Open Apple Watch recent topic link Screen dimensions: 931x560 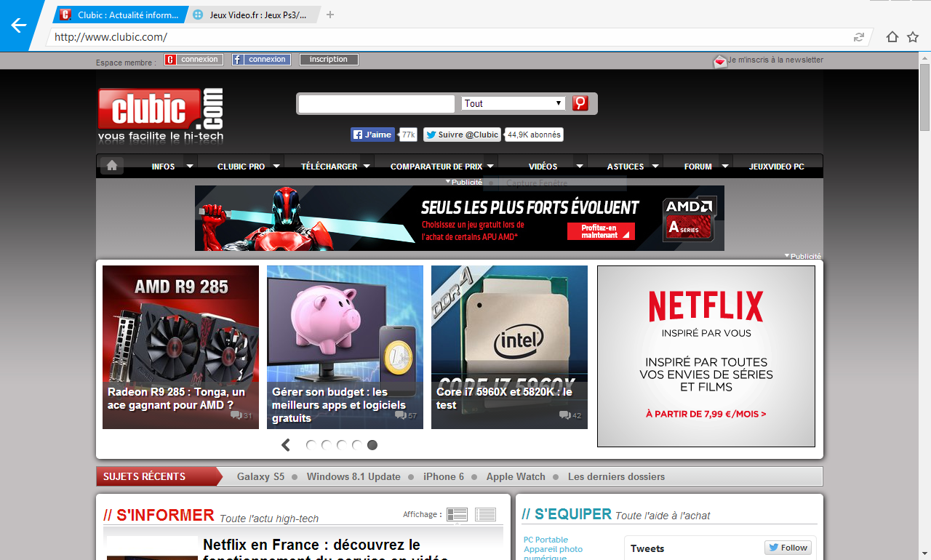pyautogui.click(x=516, y=476)
